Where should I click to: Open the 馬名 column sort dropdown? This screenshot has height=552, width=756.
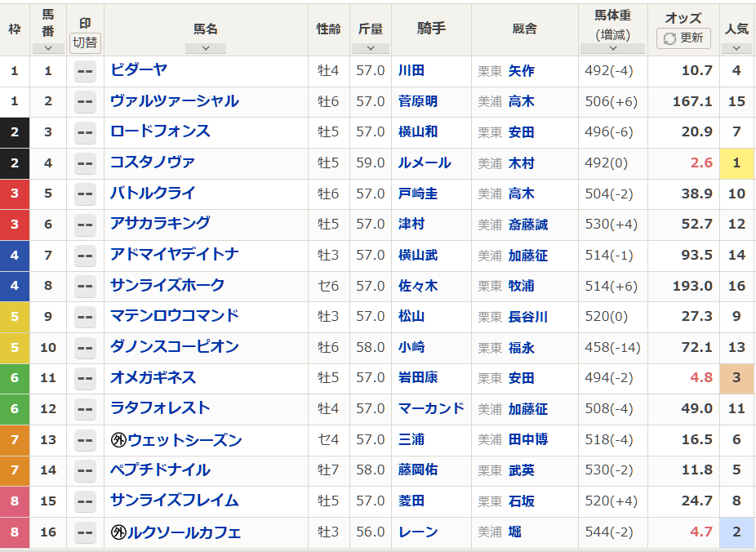(205, 47)
